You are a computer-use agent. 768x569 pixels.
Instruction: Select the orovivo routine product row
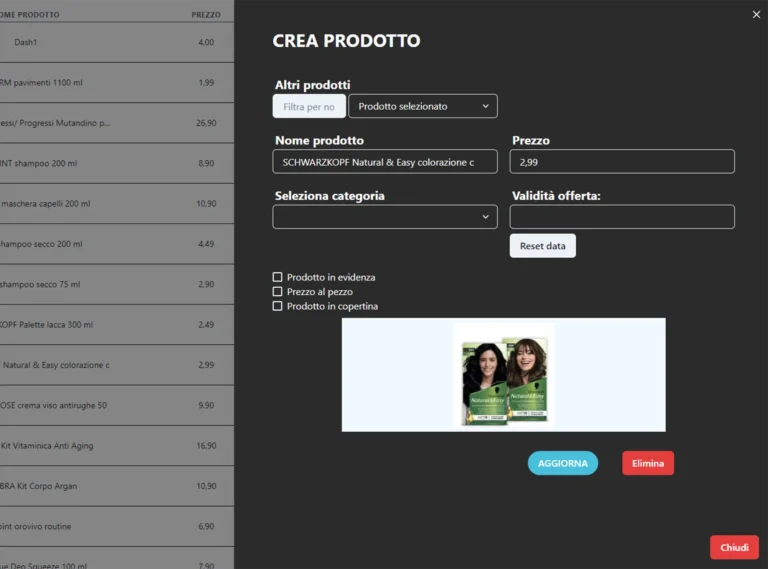tap(117, 526)
